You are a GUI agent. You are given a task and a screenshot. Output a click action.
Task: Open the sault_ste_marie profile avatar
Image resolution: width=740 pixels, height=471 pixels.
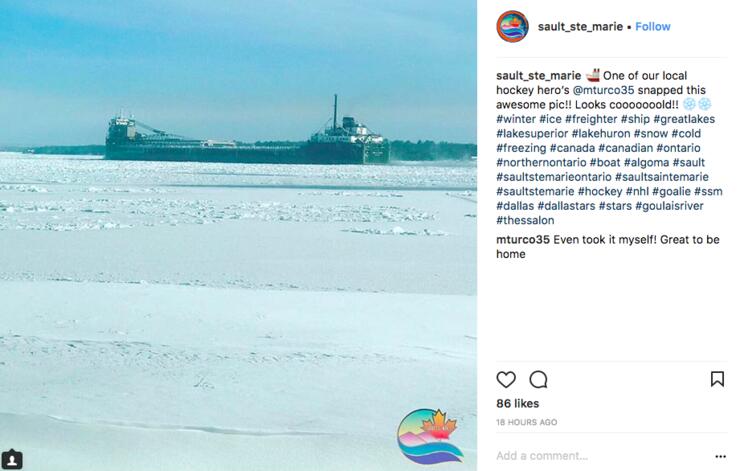(512, 26)
